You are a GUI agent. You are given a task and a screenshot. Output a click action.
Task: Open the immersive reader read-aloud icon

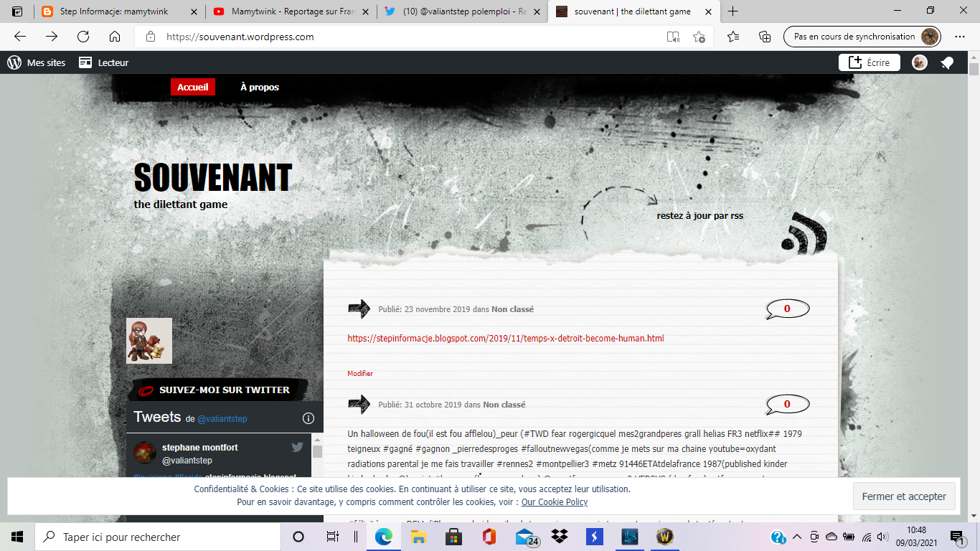point(673,37)
